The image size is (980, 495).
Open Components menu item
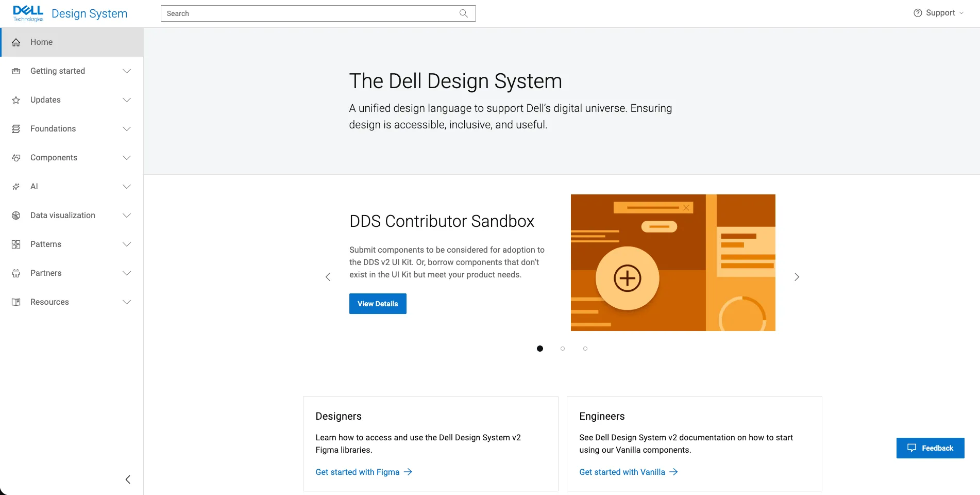coord(72,158)
